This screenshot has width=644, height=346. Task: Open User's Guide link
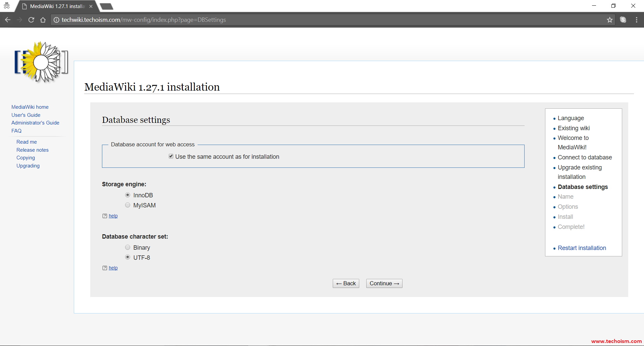(x=26, y=115)
